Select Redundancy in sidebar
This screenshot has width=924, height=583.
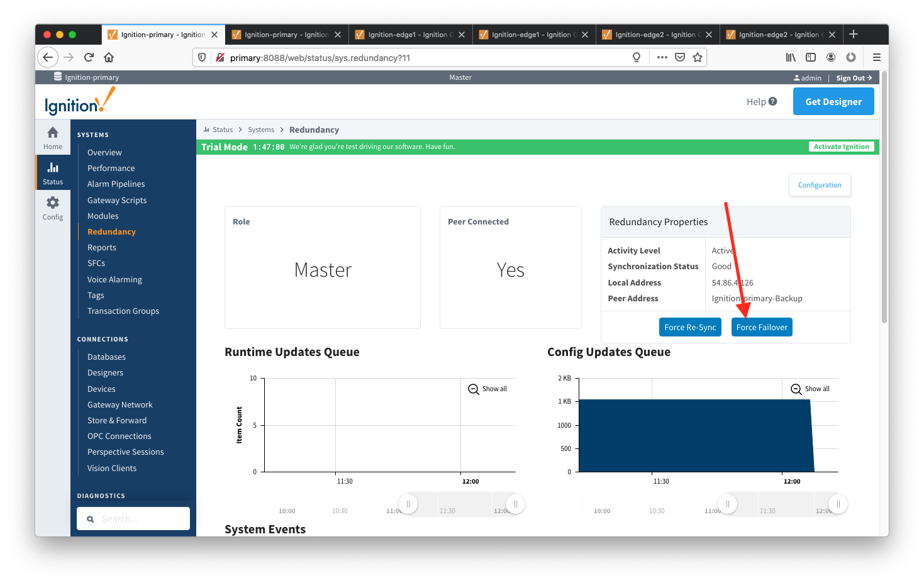click(x=111, y=231)
